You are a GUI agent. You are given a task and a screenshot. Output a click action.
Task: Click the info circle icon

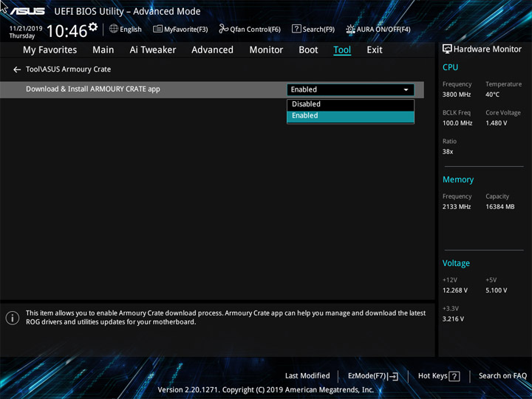13,318
